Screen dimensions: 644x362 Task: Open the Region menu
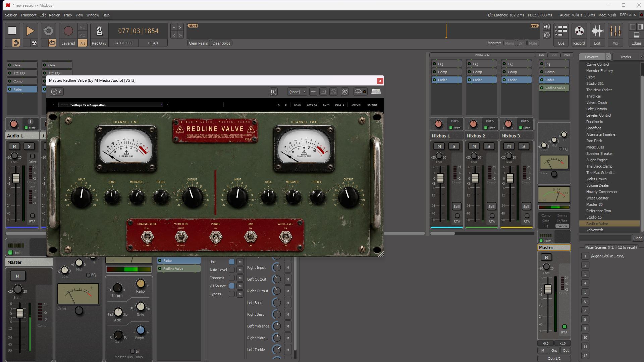pos(54,15)
